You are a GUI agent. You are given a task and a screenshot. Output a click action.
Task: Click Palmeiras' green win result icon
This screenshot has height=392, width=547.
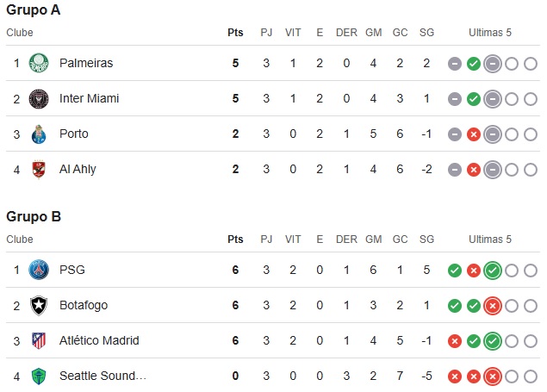click(473, 64)
